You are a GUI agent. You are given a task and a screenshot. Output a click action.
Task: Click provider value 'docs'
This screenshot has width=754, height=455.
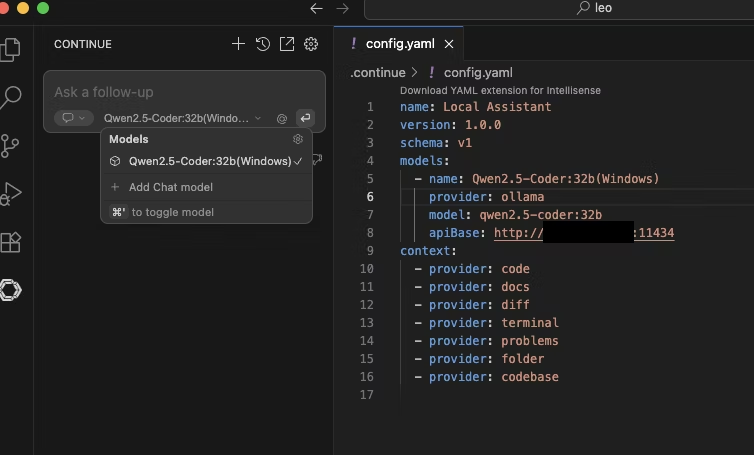pos(515,287)
